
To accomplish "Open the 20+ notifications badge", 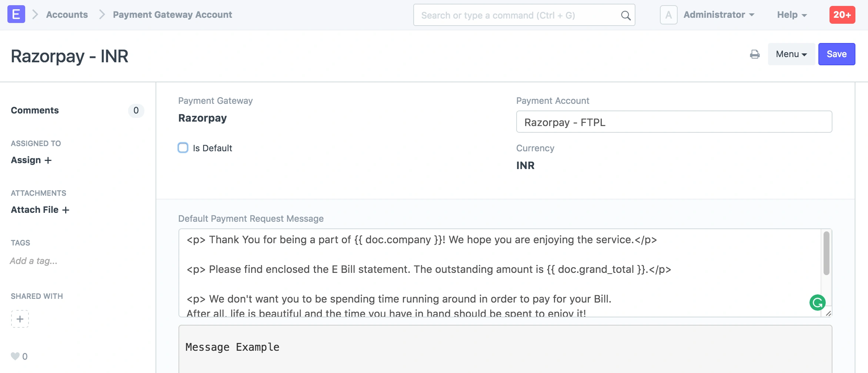I will pos(842,15).
